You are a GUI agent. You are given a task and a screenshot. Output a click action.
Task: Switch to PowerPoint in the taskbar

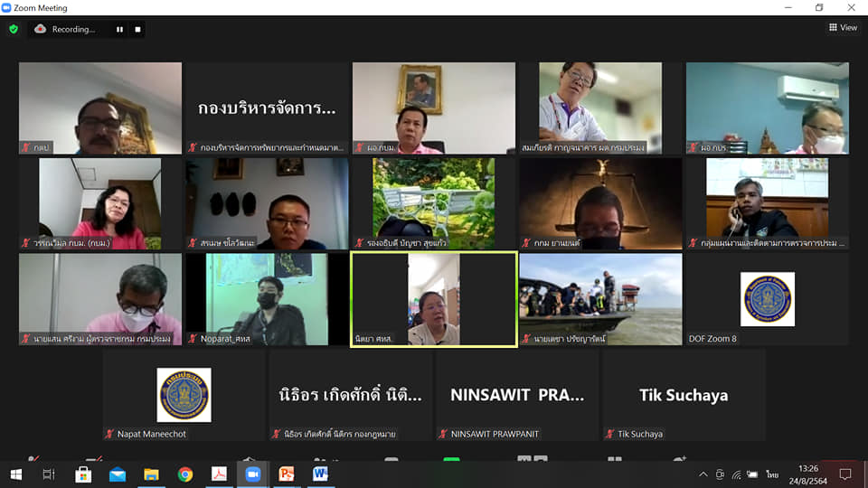287,474
